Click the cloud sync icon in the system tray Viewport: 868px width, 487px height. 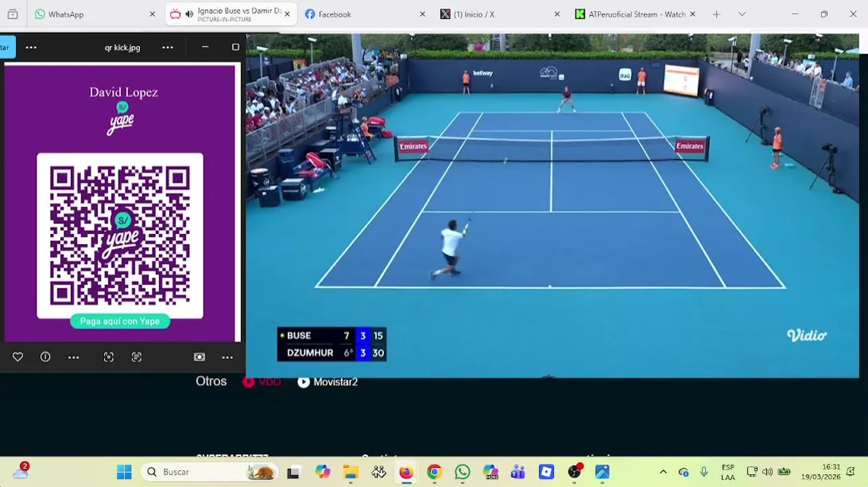pyautogui.click(x=683, y=471)
